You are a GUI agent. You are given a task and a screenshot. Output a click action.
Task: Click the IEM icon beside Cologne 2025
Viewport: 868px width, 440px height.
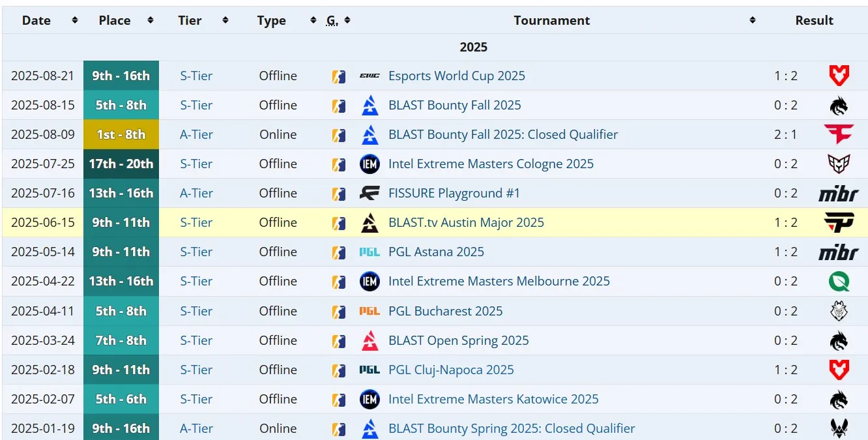(x=369, y=164)
